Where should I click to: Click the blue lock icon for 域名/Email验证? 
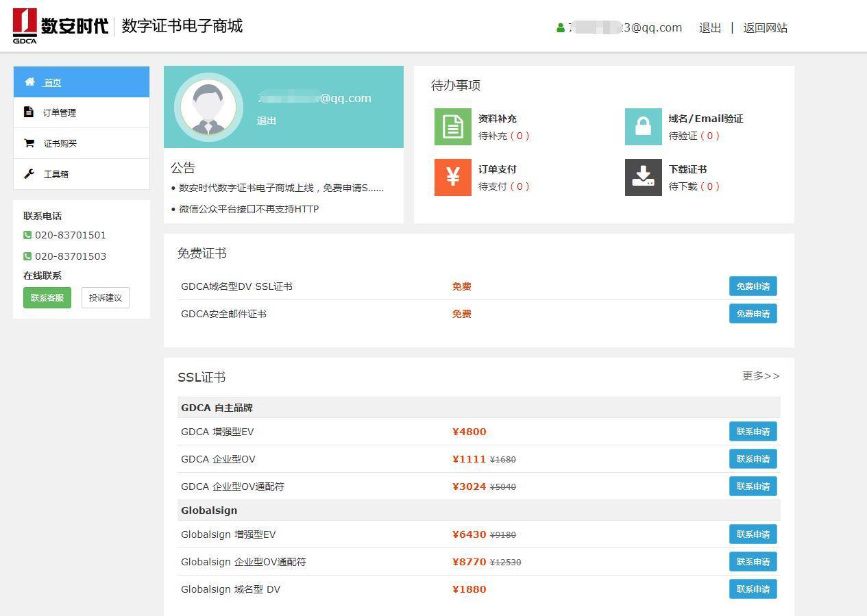[643, 127]
